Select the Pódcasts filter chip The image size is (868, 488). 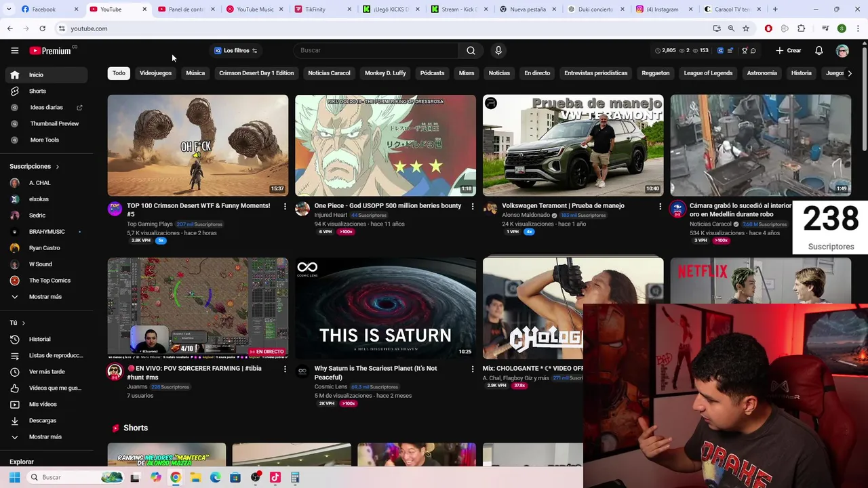(x=432, y=73)
